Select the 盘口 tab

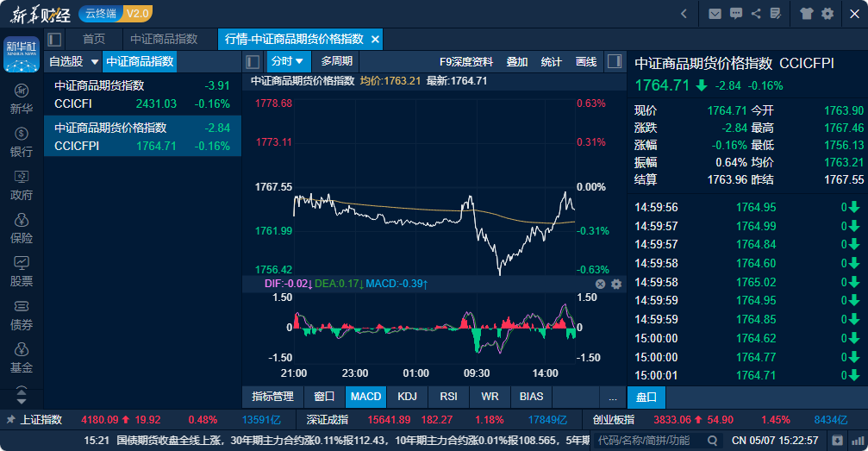click(x=646, y=398)
